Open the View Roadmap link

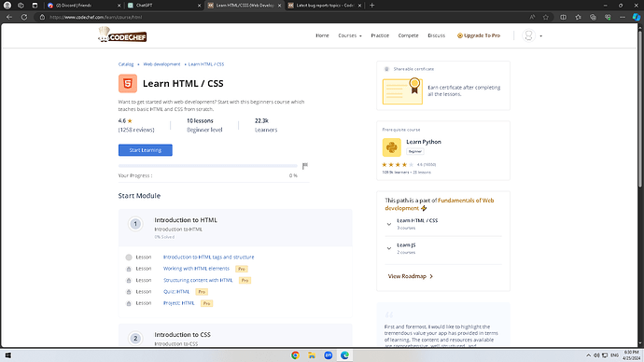point(411,276)
